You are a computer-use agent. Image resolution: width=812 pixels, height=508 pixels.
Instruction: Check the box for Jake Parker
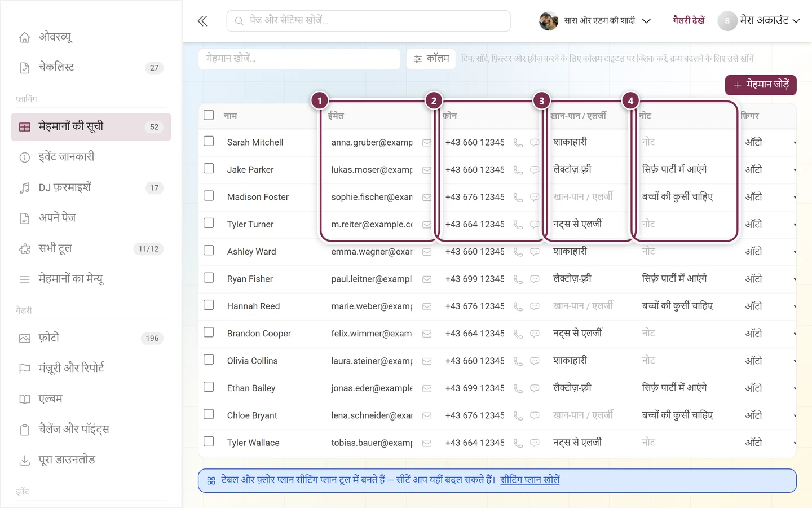(209, 168)
